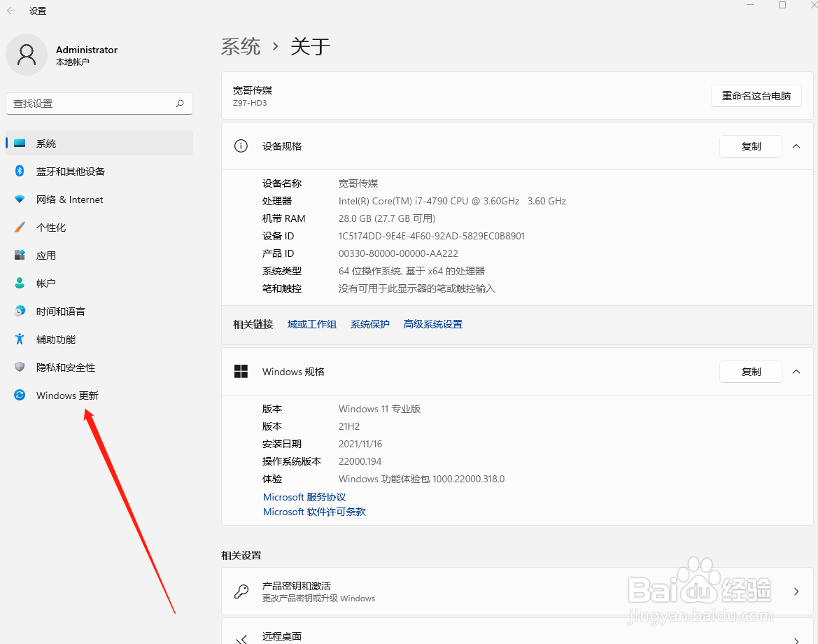This screenshot has width=818, height=644.
Task: Select 系统 in the sidebar
Action: 99,143
